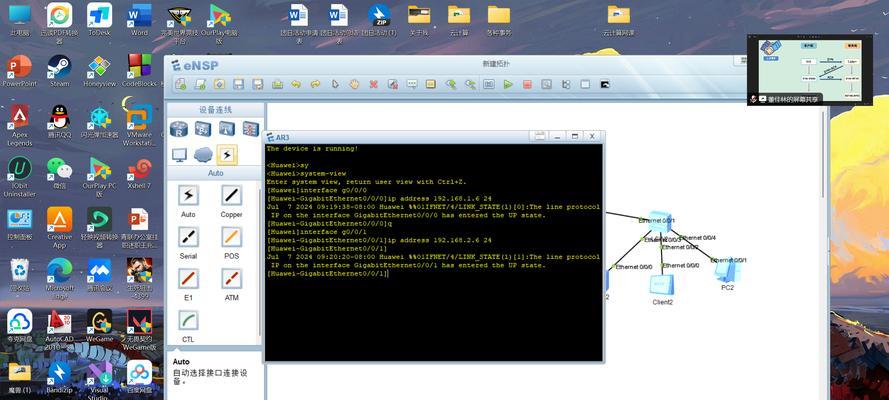Select the highlighted lightning connection category
This screenshot has width=889, height=400.
click(x=227, y=154)
